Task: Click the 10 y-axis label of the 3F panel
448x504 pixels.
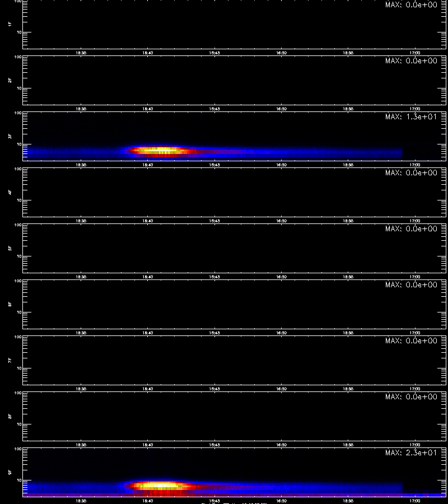Action: 19,144
